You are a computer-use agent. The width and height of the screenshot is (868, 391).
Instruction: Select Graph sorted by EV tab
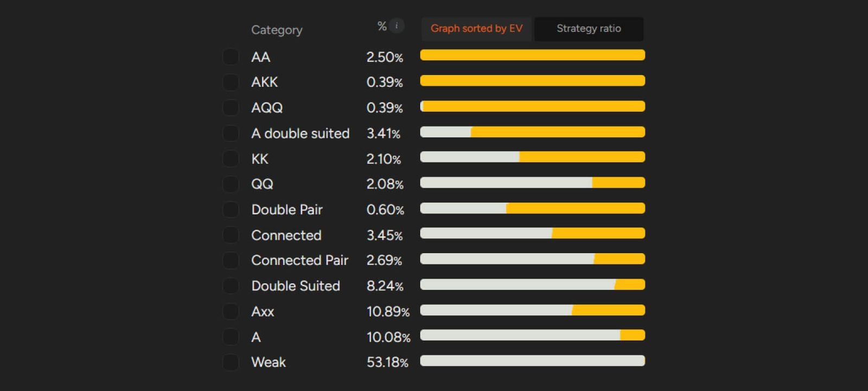[476, 29]
